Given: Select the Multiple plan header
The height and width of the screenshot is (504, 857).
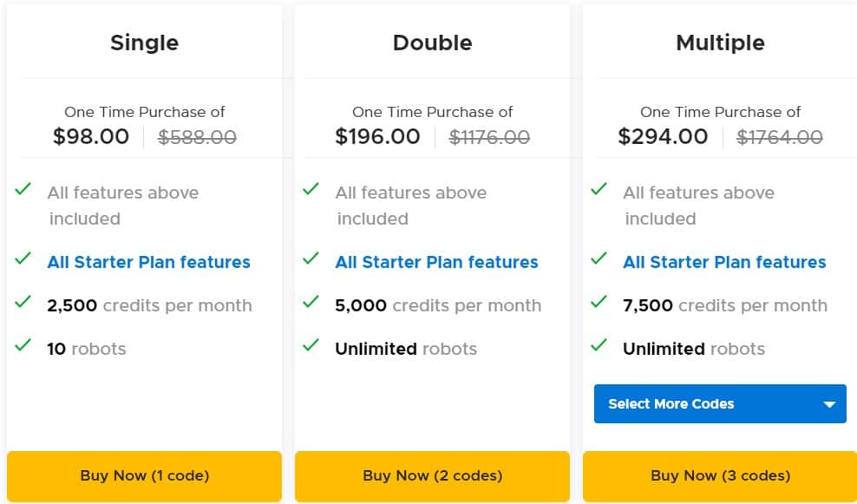Looking at the screenshot, I should point(720,42).
